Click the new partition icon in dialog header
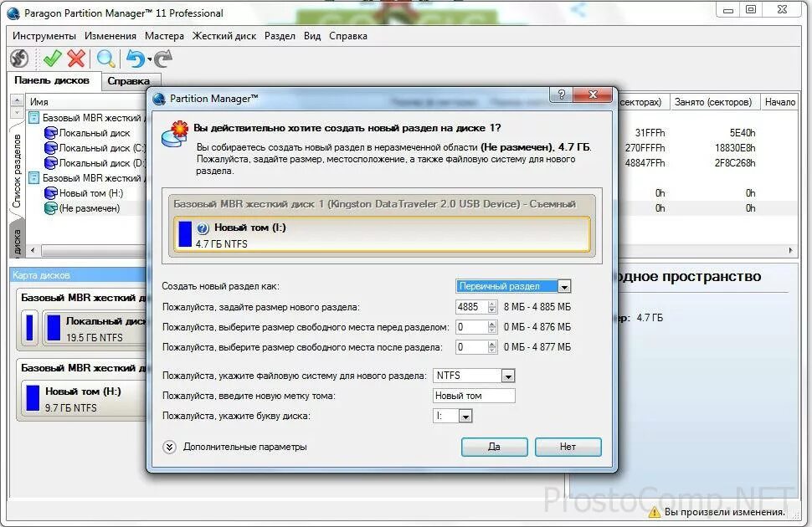 click(174, 134)
